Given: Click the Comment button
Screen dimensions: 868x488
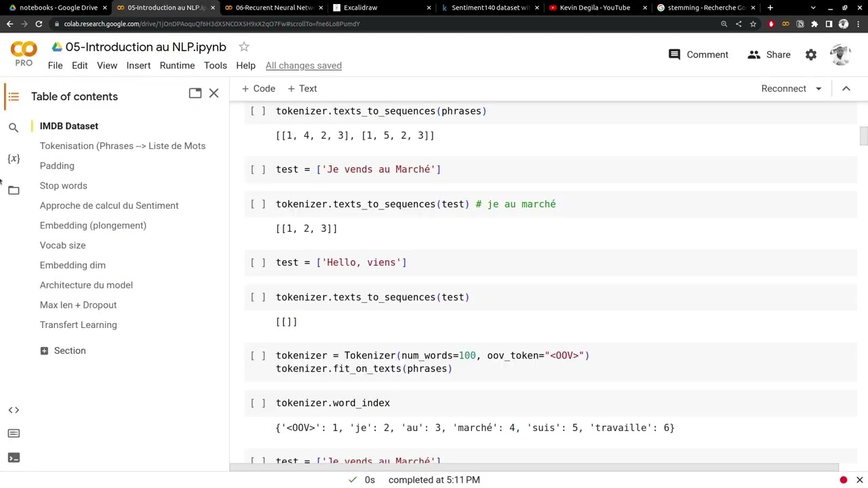Looking at the screenshot, I should click(698, 55).
